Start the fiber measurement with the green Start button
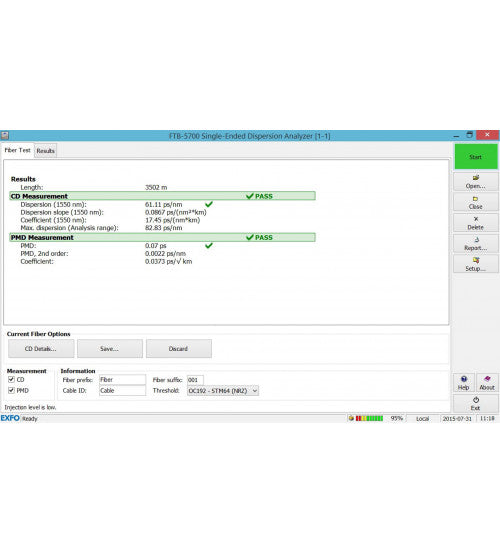This screenshot has height=554, width=500. click(x=476, y=157)
